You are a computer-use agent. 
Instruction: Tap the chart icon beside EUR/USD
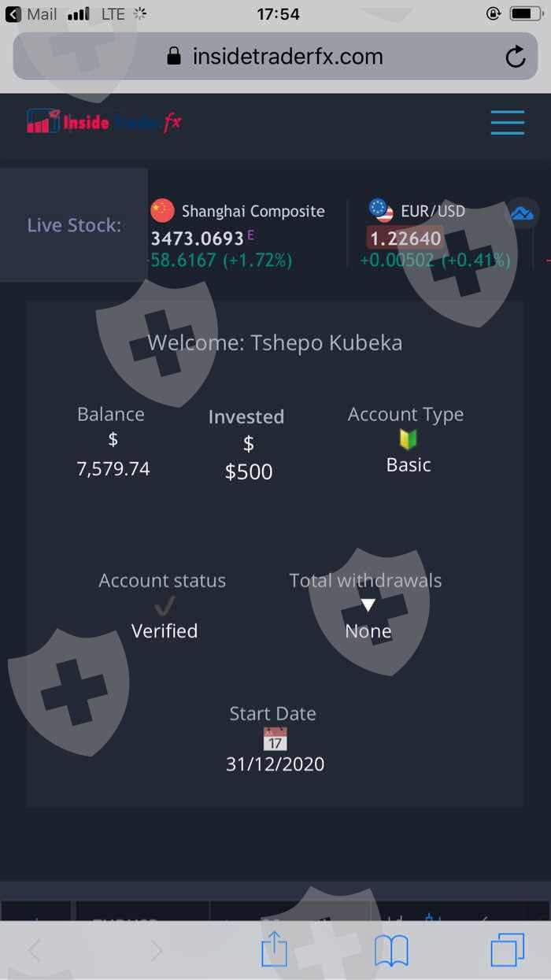pyautogui.click(x=522, y=213)
